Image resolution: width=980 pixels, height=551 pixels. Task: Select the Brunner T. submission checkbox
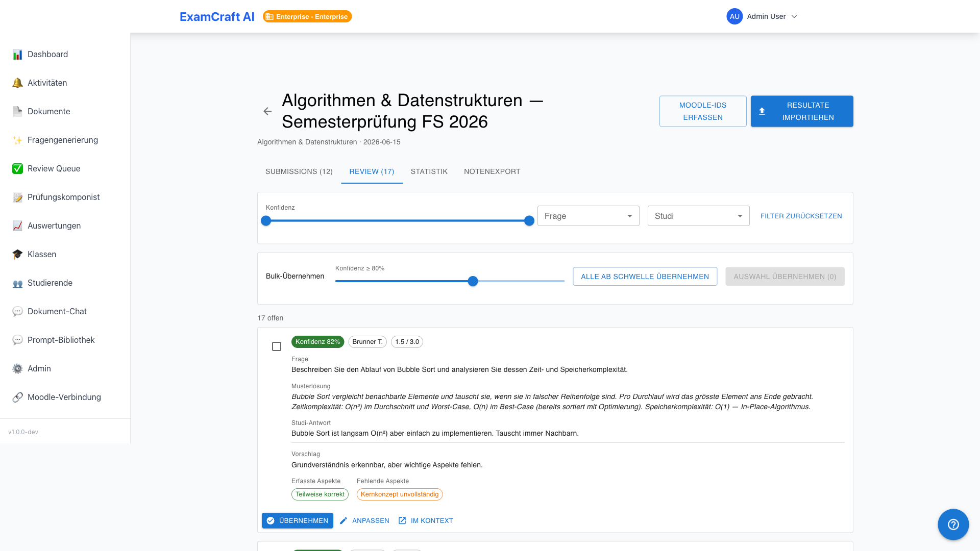[x=277, y=346]
